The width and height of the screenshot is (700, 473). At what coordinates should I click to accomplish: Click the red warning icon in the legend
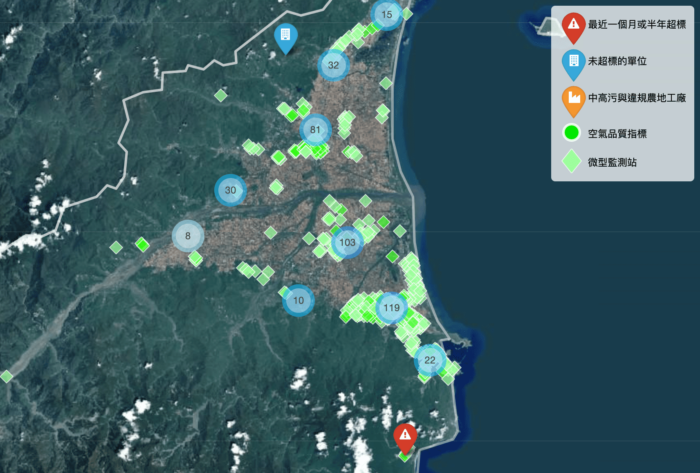click(574, 28)
